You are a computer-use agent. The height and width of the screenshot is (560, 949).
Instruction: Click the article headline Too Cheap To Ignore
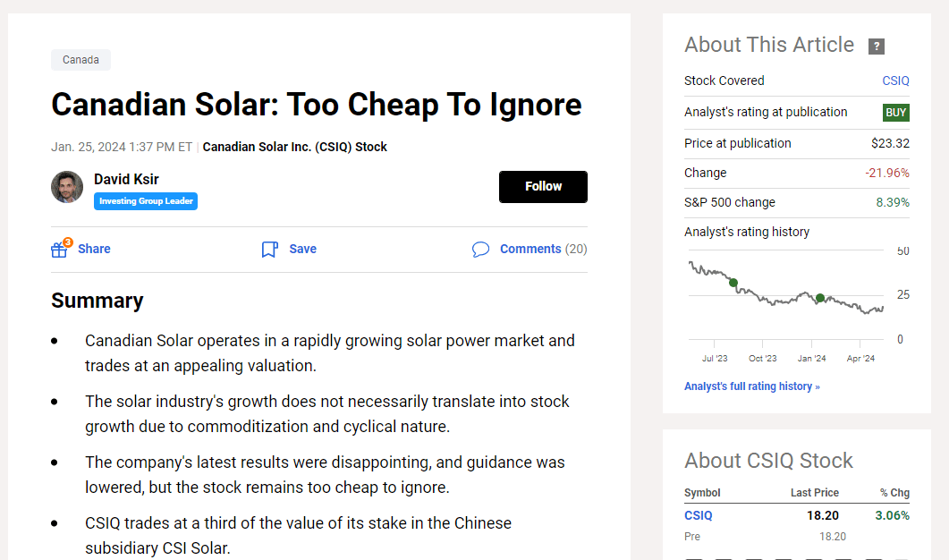click(x=317, y=105)
